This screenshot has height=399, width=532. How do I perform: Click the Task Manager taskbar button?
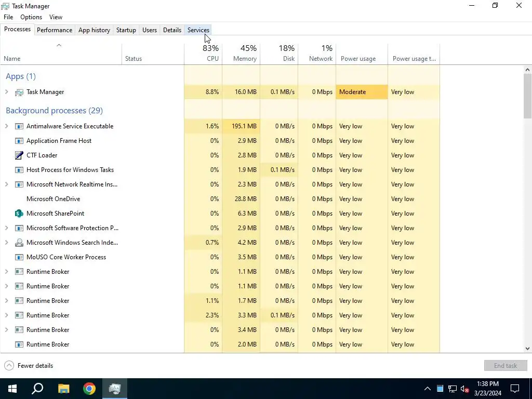[x=115, y=389]
